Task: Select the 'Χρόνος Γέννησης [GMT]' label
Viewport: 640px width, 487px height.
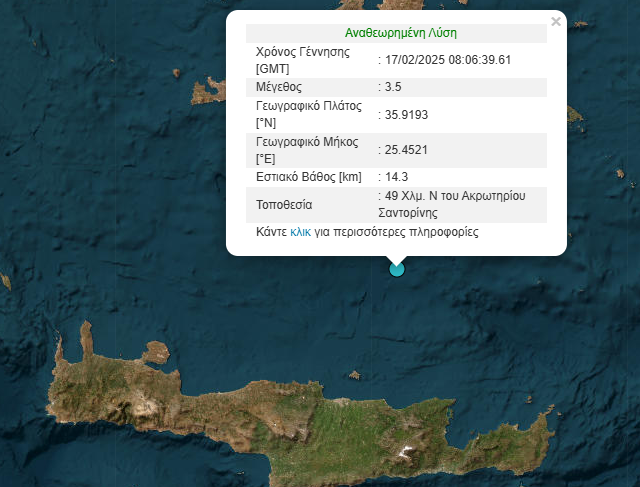Action: 303,60
